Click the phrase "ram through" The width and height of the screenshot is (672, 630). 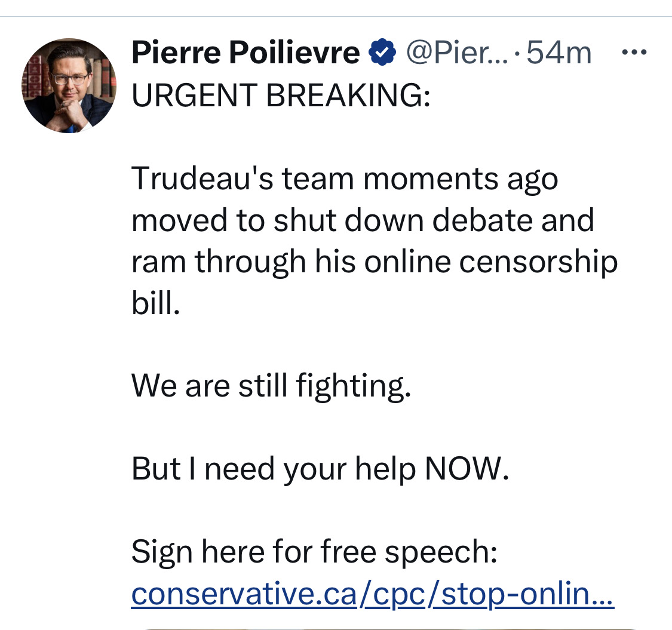tap(219, 262)
